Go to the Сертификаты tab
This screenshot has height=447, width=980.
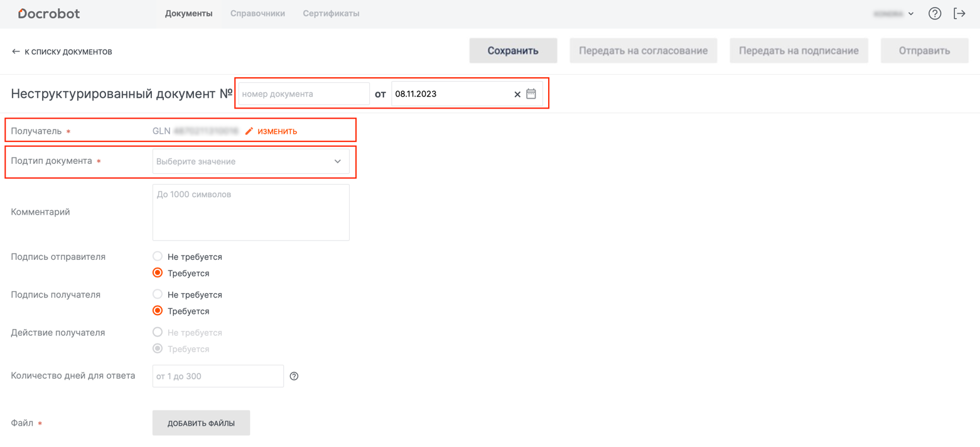pos(331,13)
